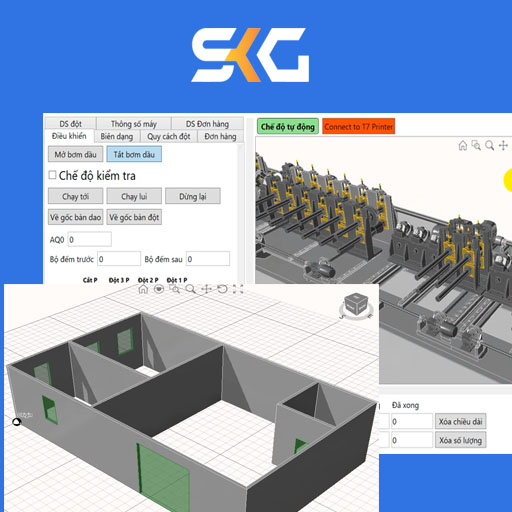Click orbit/eye view icon in house viewer
The width and height of the screenshot is (512, 512).
point(159,289)
